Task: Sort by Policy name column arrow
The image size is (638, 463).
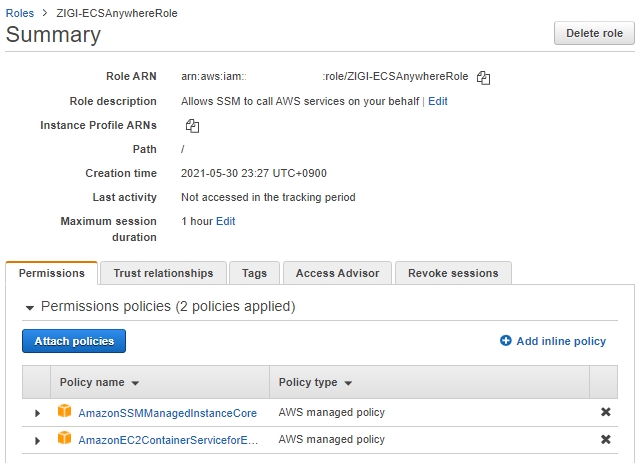Action: pos(135,383)
